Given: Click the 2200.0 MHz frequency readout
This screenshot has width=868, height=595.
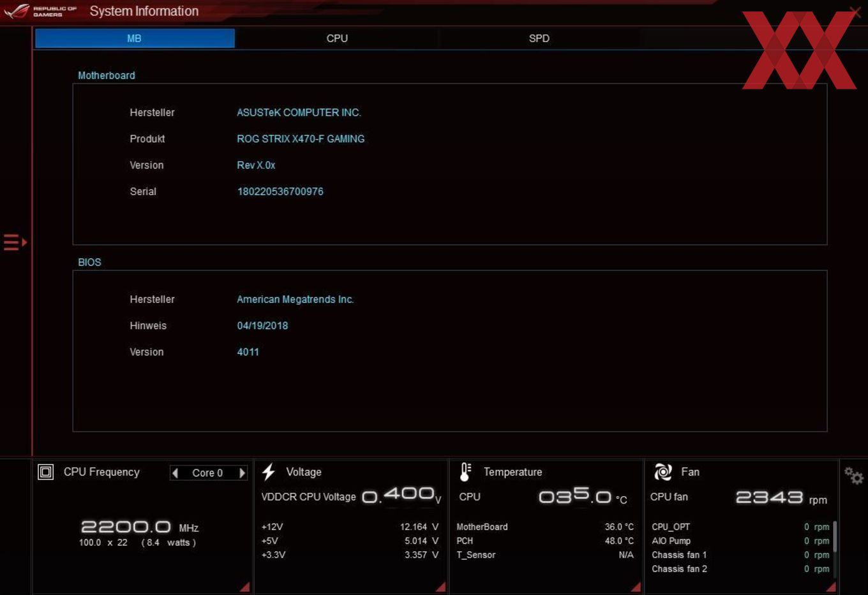Looking at the screenshot, I should tap(140, 527).
